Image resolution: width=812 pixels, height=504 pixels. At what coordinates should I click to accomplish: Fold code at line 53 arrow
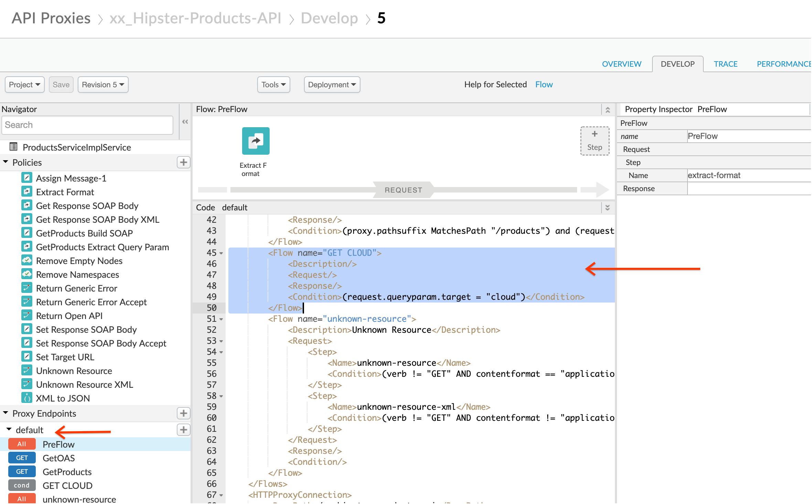(221, 341)
